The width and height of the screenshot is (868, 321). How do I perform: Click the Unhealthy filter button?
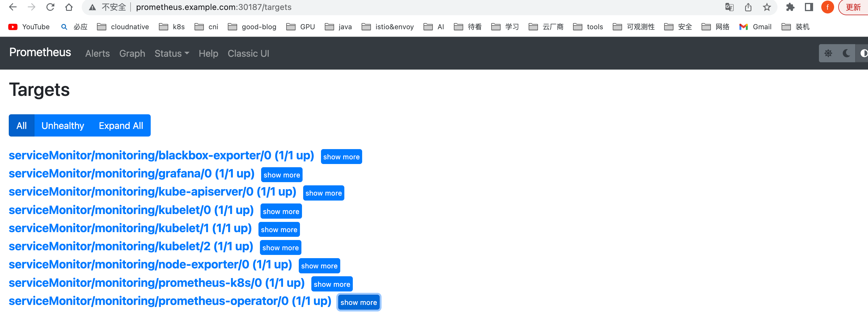coord(63,125)
